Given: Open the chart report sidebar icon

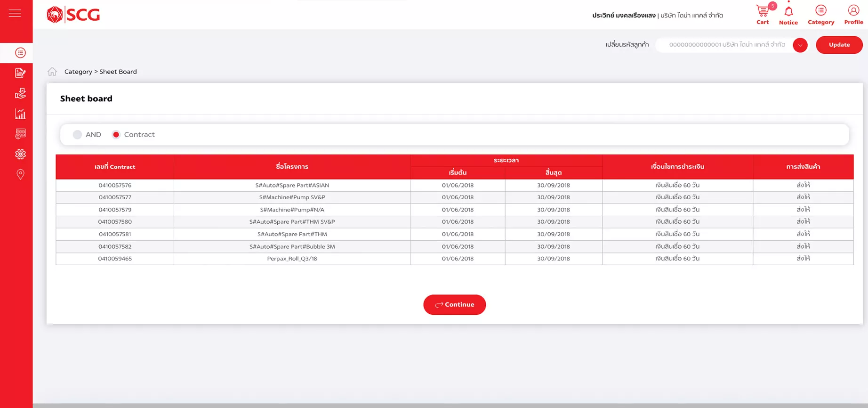Looking at the screenshot, I should [x=20, y=114].
